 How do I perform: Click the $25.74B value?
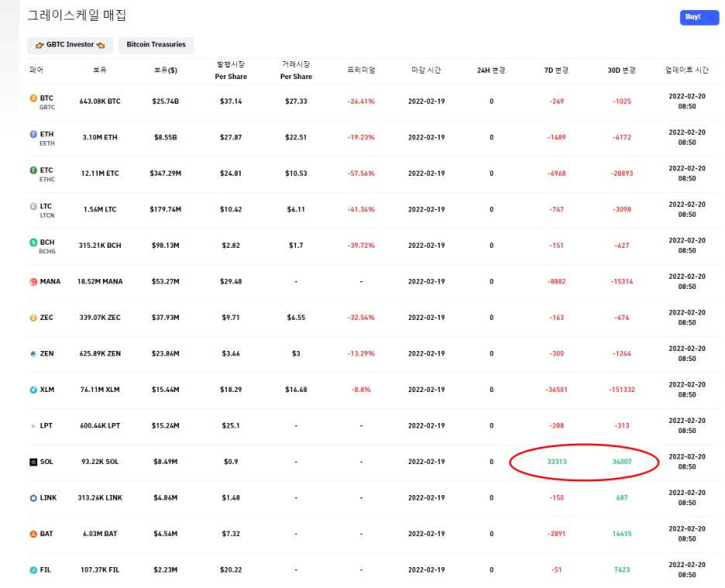point(166,101)
